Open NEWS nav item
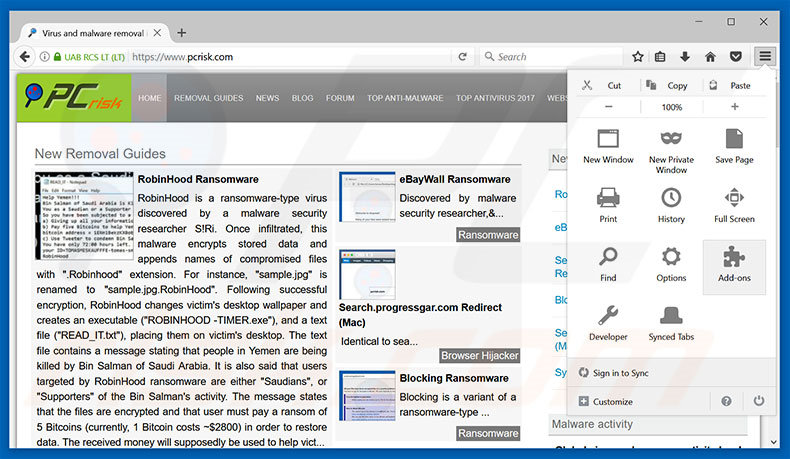 [267, 98]
